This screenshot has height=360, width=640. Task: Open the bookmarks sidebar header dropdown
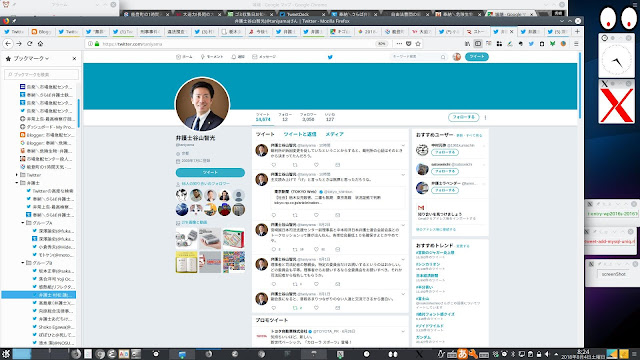(x=31, y=58)
